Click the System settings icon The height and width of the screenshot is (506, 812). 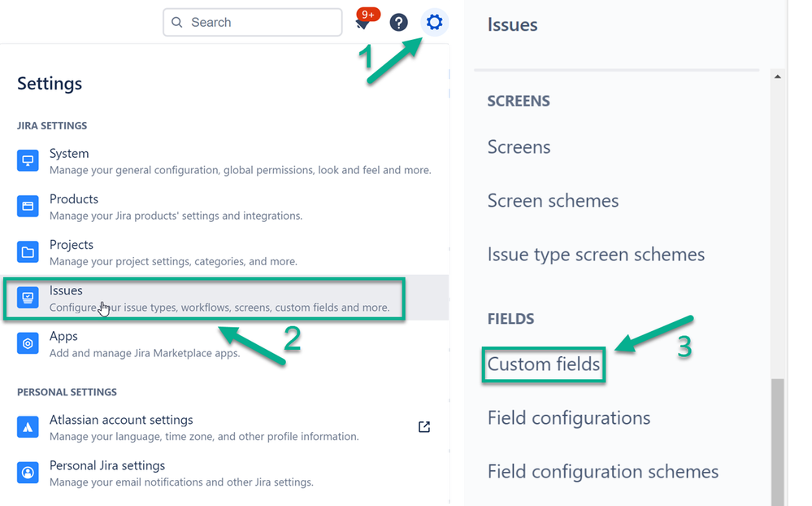pos(28,160)
